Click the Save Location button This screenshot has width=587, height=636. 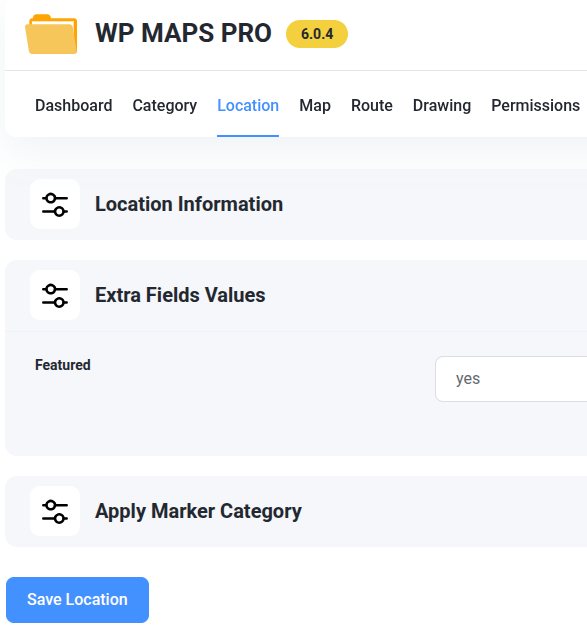coord(77,599)
